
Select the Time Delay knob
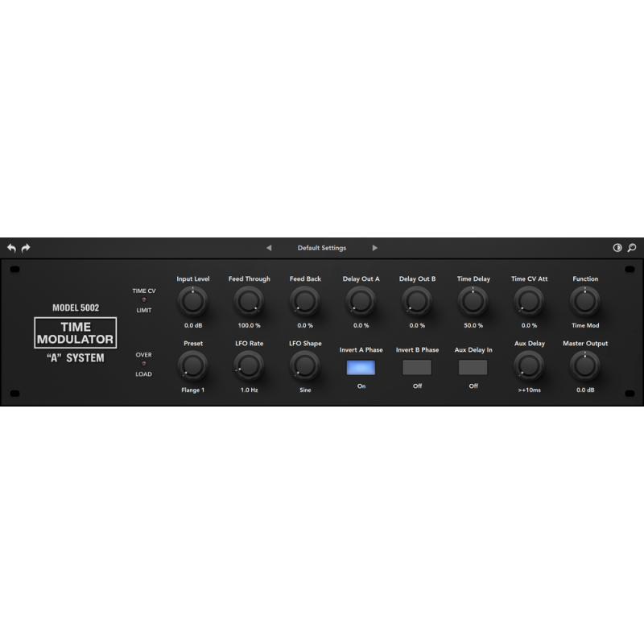473,302
